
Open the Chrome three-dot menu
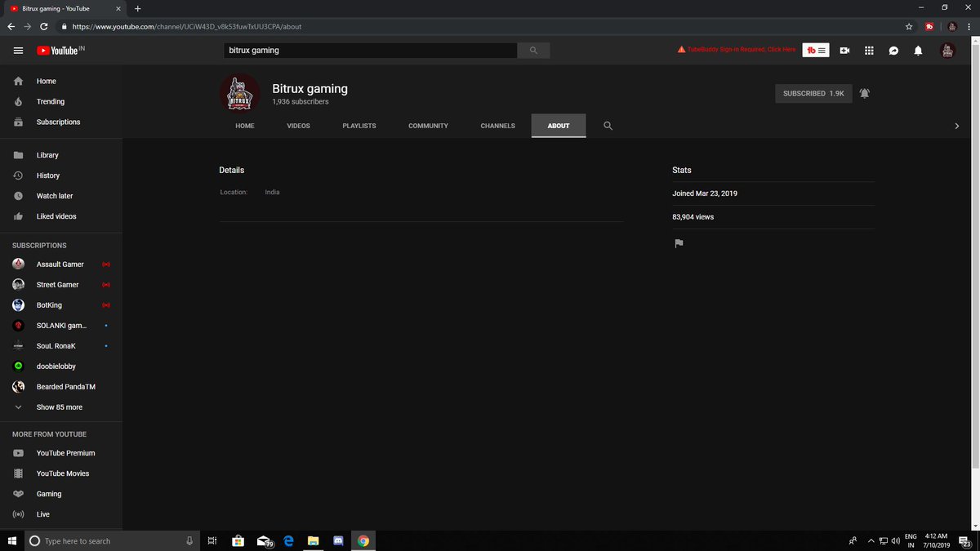(x=971, y=26)
